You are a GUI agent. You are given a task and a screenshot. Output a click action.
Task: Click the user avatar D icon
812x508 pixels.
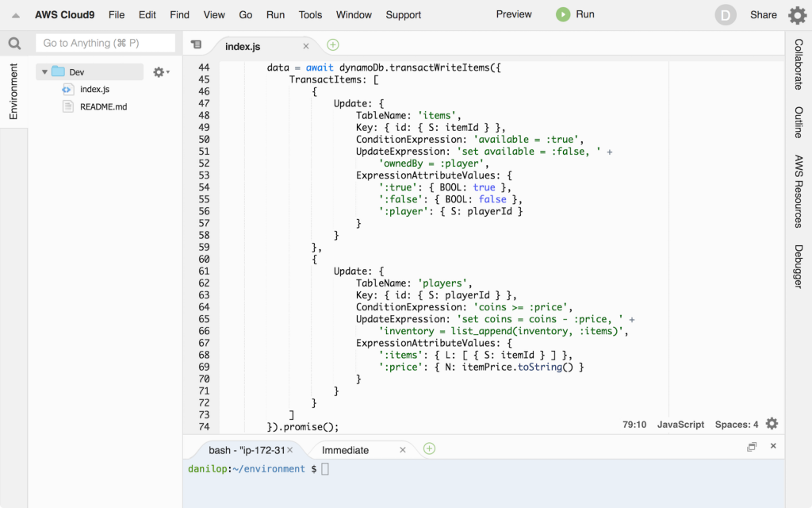[725, 15]
